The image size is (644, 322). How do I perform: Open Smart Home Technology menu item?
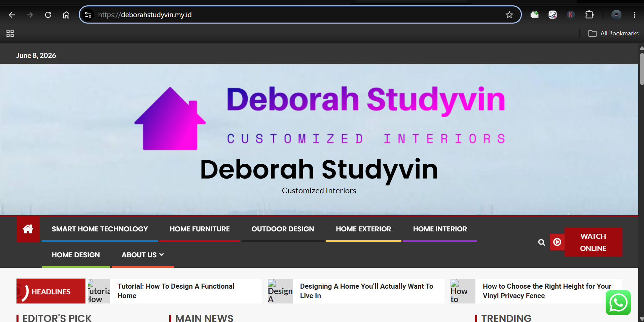coord(100,229)
